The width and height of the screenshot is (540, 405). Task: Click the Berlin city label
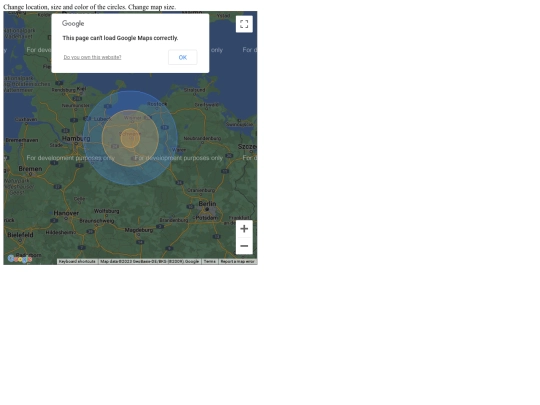click(x=207, y=204)
